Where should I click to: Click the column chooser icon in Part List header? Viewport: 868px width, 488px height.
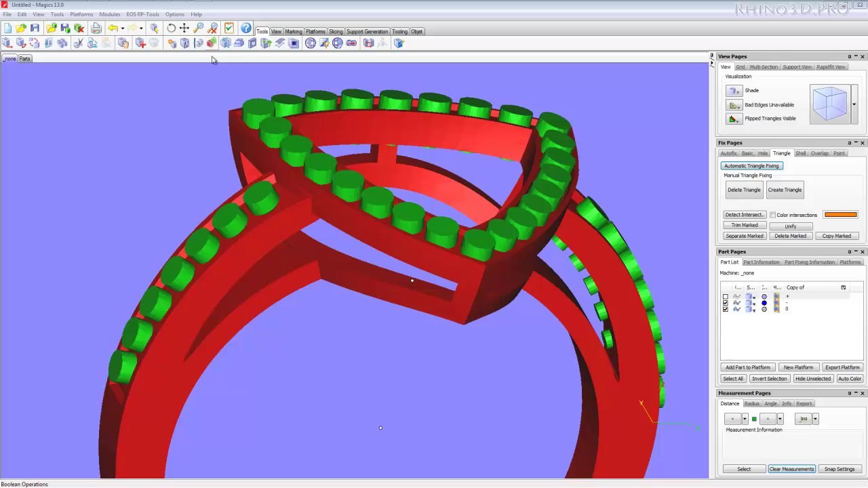[x=844, y=287]
